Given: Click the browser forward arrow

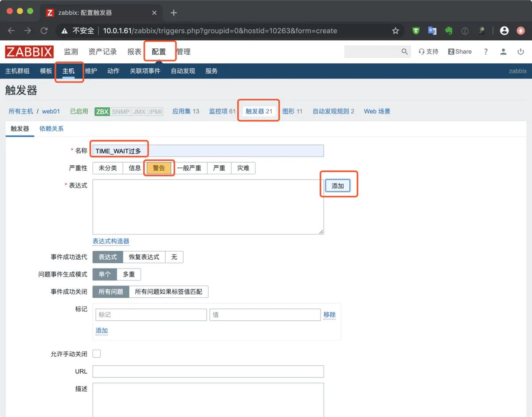Looking at the screenshot, I should point(27,31).
